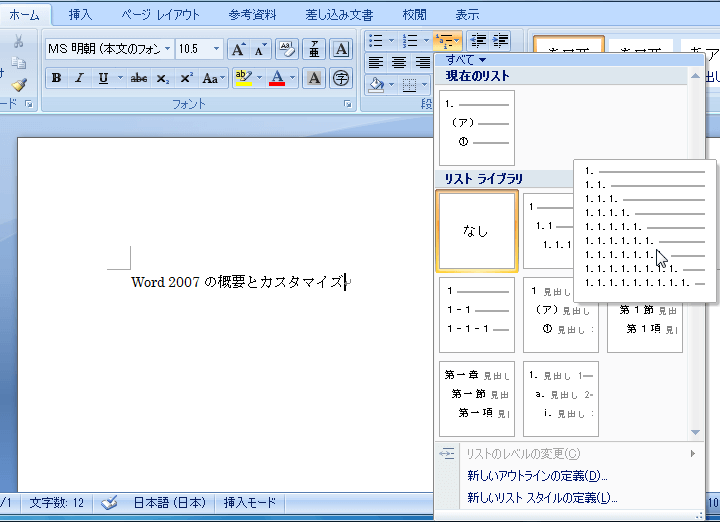Viewport: 720px width, 522px height.
Task: Select 1. a. i. 見出し list style
Action: (x=561, y=399)
